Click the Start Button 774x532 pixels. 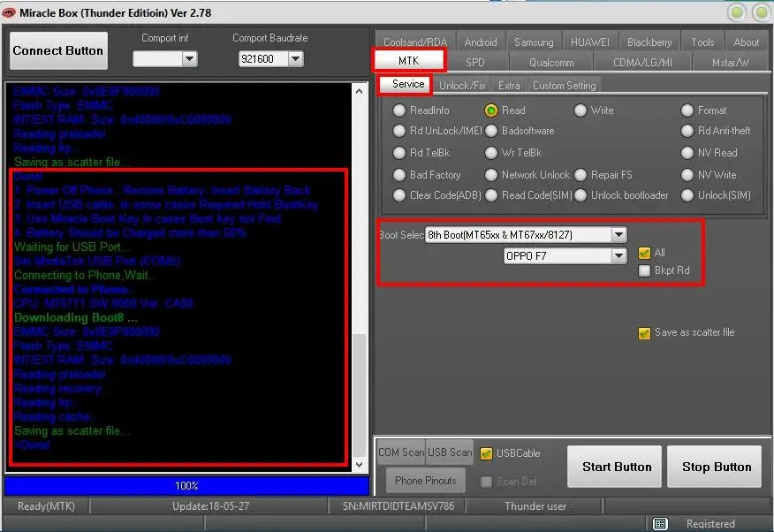coord(615,467)
